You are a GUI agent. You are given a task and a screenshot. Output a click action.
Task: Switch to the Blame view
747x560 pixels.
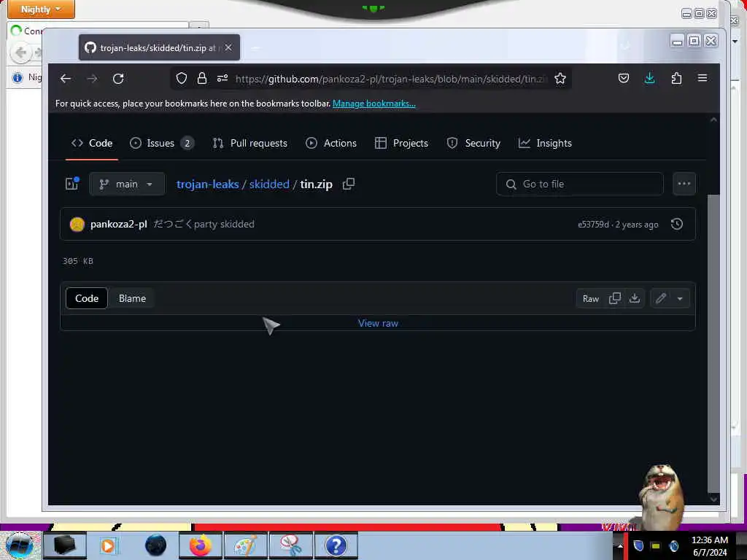point(133,298)
